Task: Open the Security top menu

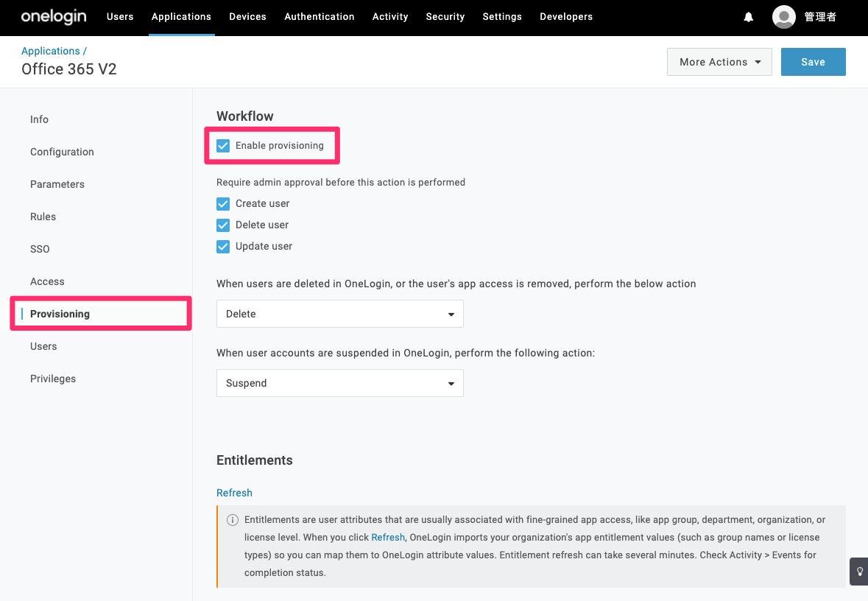Action: [445, 17]
